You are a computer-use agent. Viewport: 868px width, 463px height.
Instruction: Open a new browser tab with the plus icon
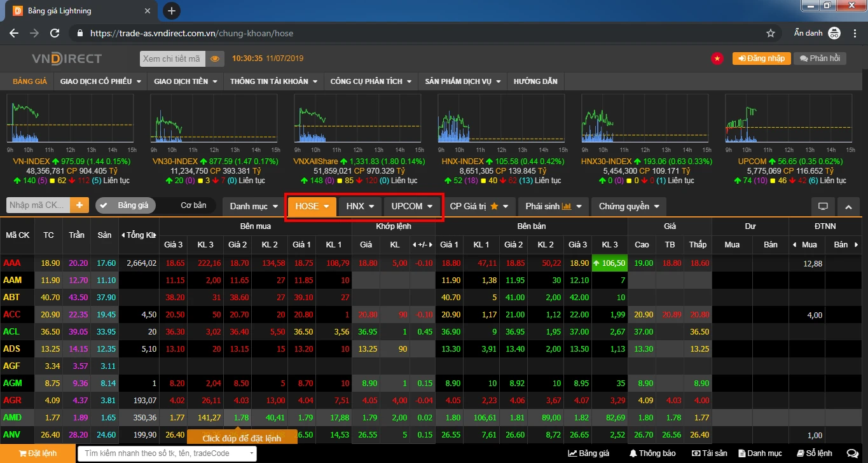coord(172,11)
